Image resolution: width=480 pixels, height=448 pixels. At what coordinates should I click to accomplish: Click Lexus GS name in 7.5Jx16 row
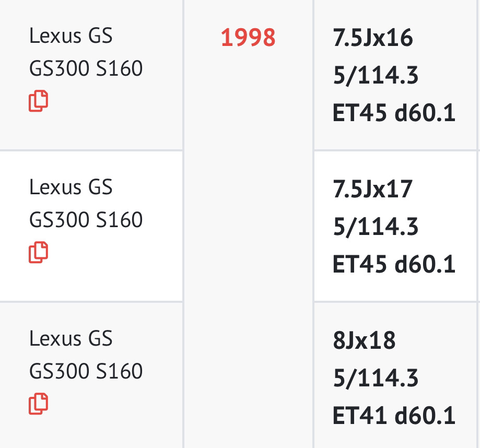[71, 36]
